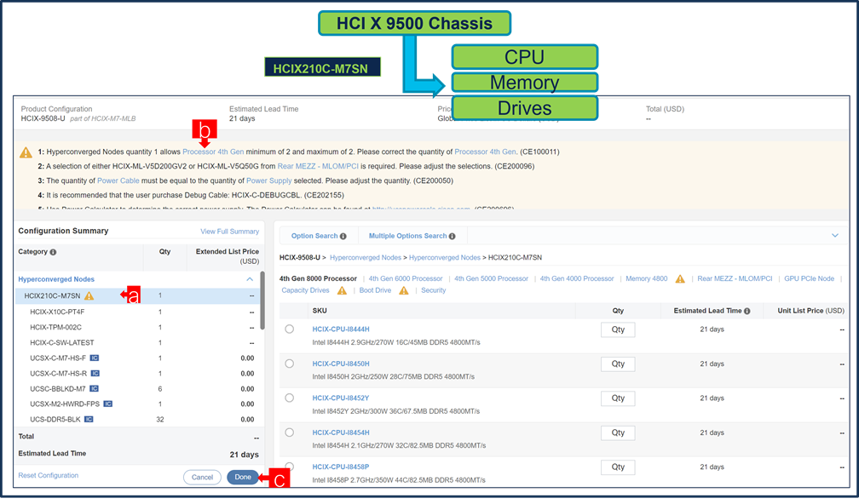Select the radio button for HCIX-CPU-I8444H

click(289, 329)
